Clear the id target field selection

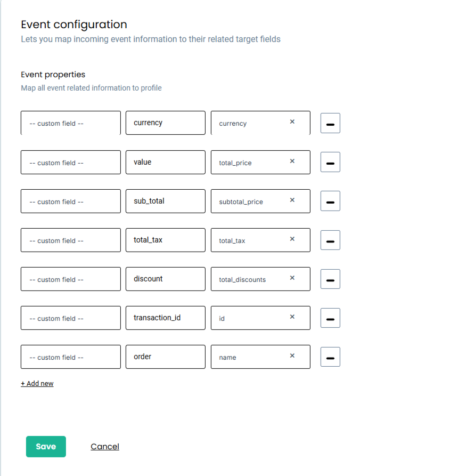tap(292, 317)
